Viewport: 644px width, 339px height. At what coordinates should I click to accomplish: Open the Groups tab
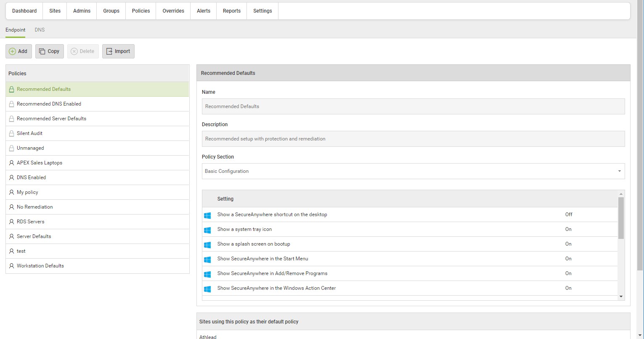coord(111,11)
